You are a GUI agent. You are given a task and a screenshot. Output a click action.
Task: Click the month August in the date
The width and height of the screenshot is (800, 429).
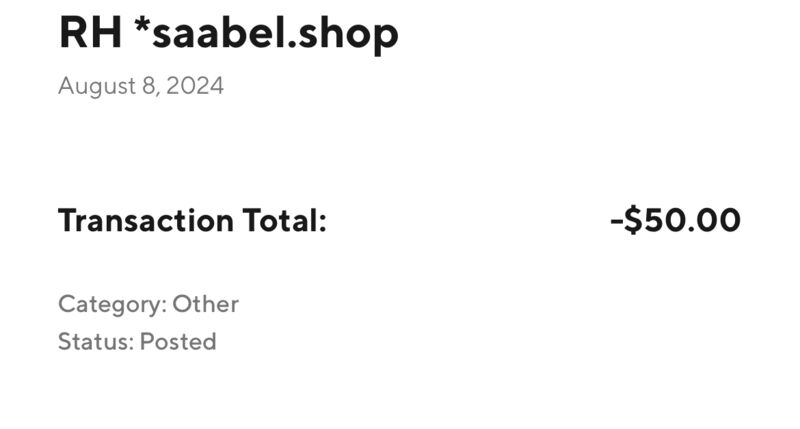(x=96, y=87)
